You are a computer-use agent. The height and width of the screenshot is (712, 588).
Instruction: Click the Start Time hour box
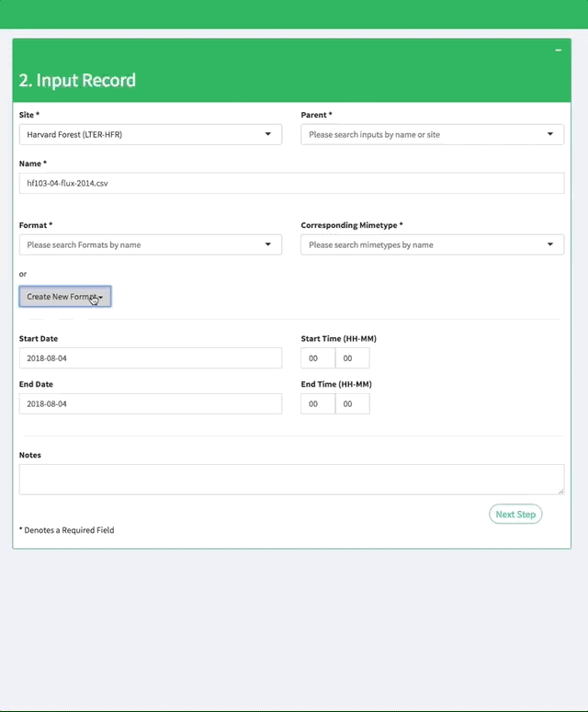[317, 358]
